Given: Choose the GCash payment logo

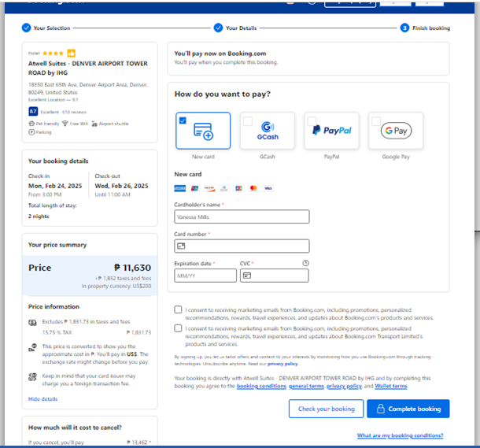Looking at the screenshot, I should coord(268,131).
